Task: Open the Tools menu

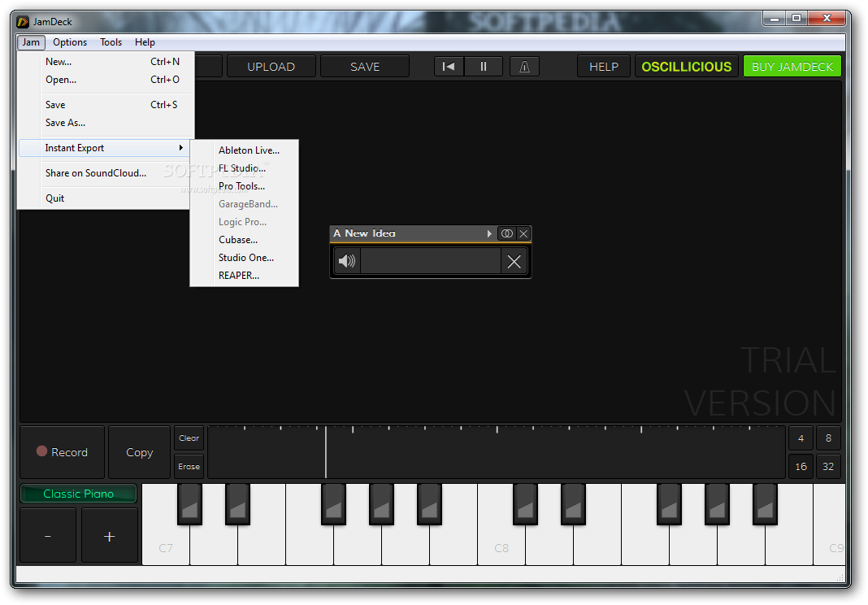Action: point(111,42)
